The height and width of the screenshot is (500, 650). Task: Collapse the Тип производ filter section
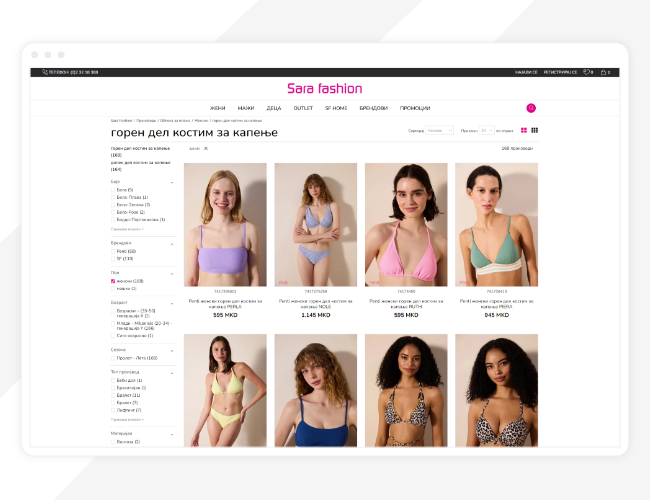coord(172,373)
